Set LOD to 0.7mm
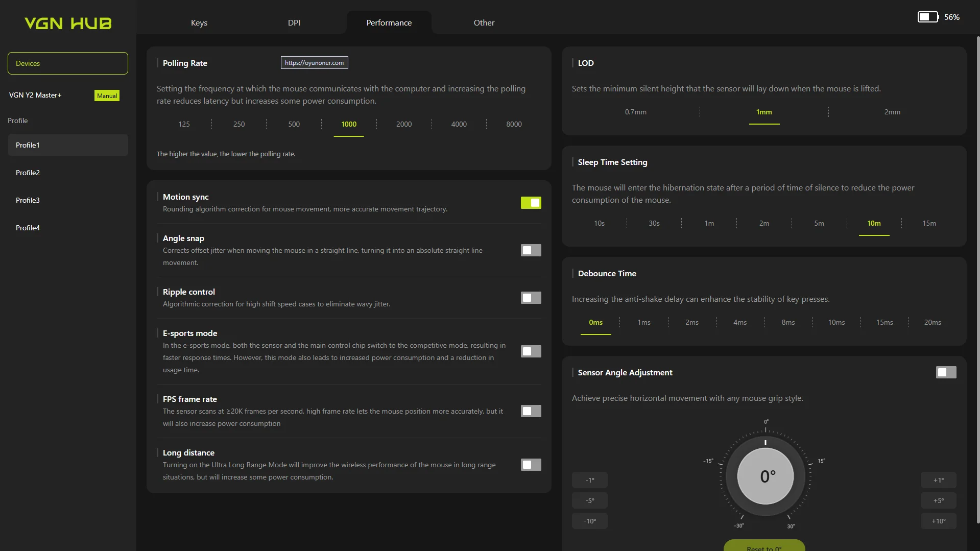 coord(636,112)
